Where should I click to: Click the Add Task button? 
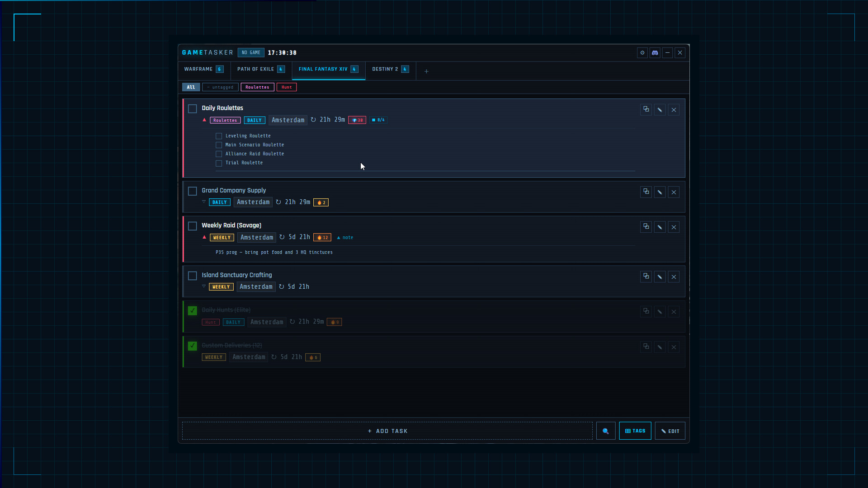pyautogui.click(x=387, y=431)
